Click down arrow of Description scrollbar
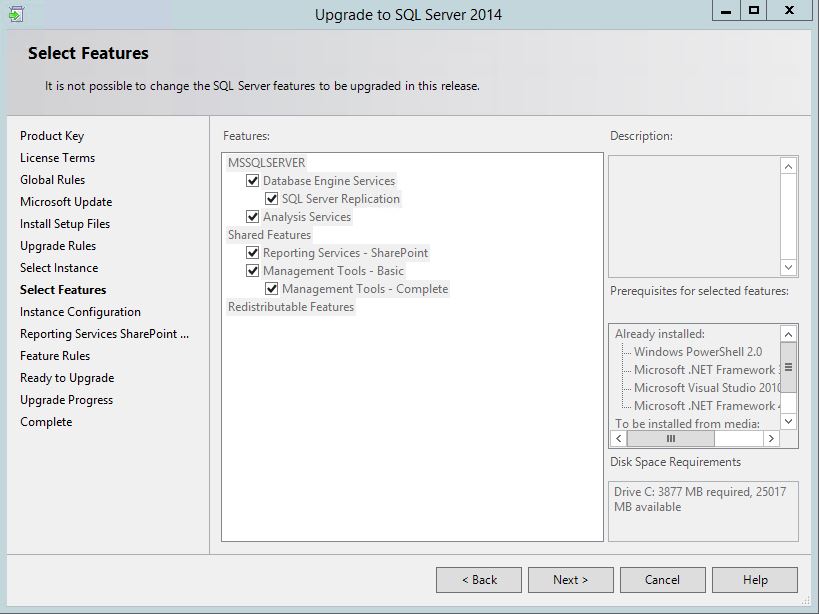 (790, 268)
